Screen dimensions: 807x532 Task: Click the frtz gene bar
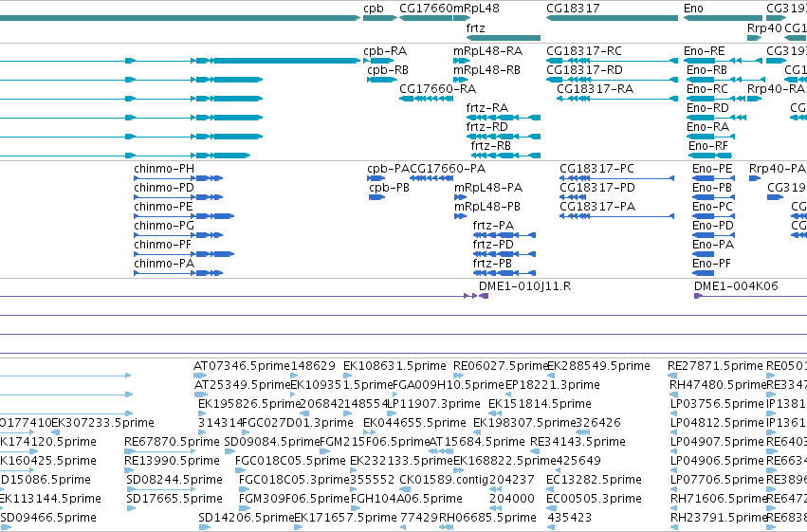(504, 38)
